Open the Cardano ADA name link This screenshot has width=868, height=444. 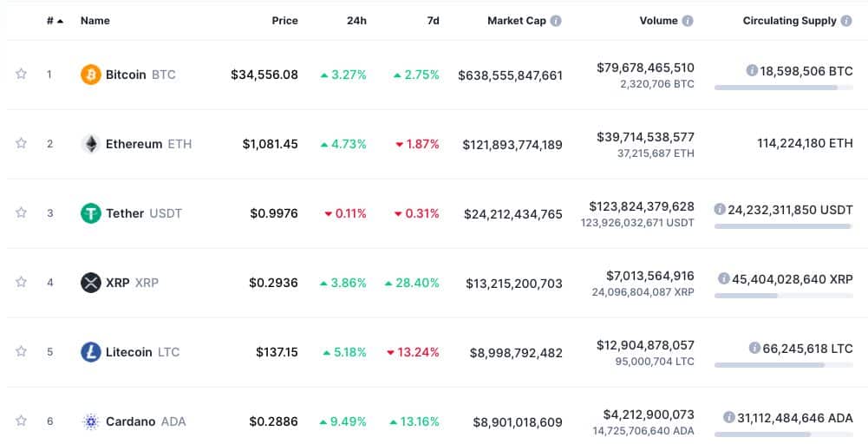(x=146, y=421)
